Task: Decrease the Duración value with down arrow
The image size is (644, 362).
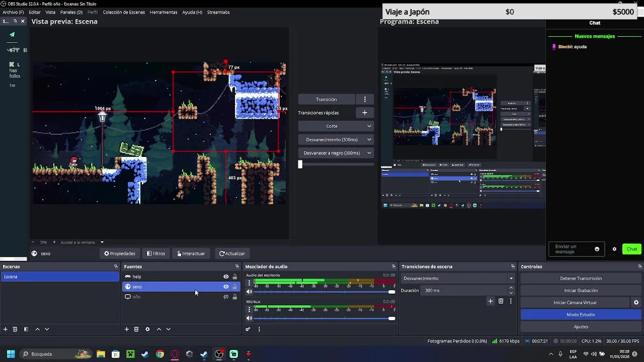Action: (x=511, y=293)
